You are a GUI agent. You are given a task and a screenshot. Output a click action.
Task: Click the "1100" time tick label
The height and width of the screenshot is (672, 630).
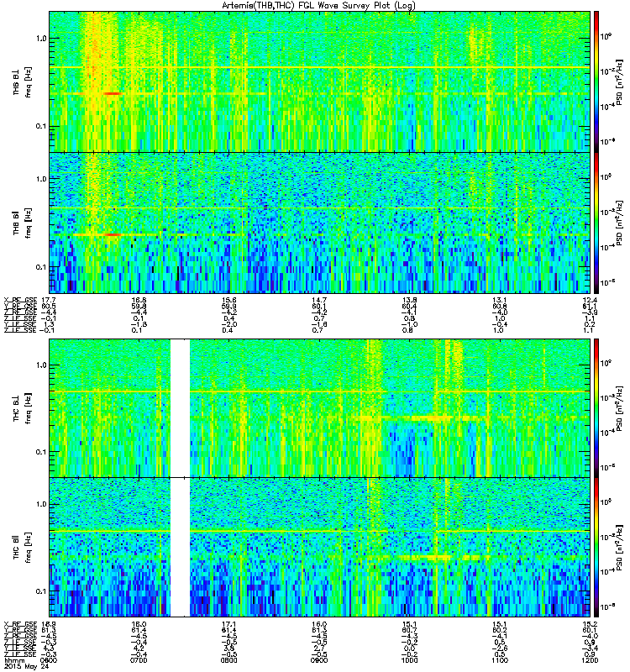[500, 660]
